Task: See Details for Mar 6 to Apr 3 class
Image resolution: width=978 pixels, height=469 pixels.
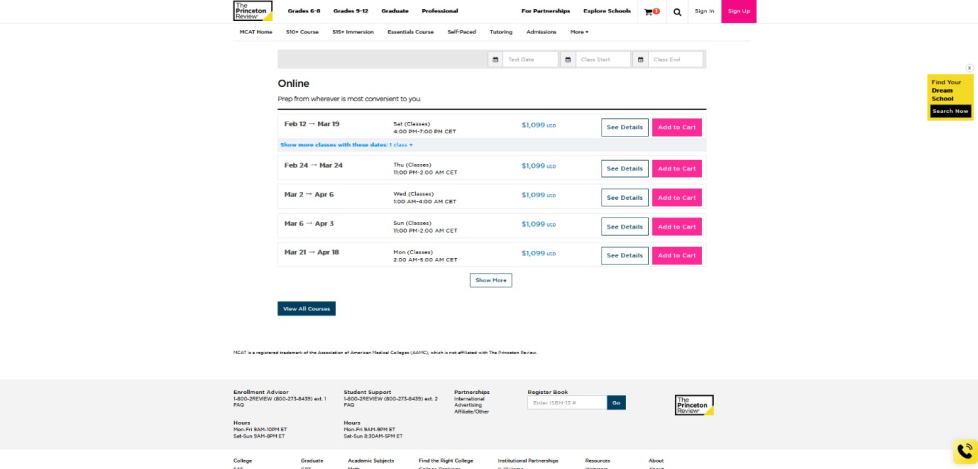Action: 624,226
